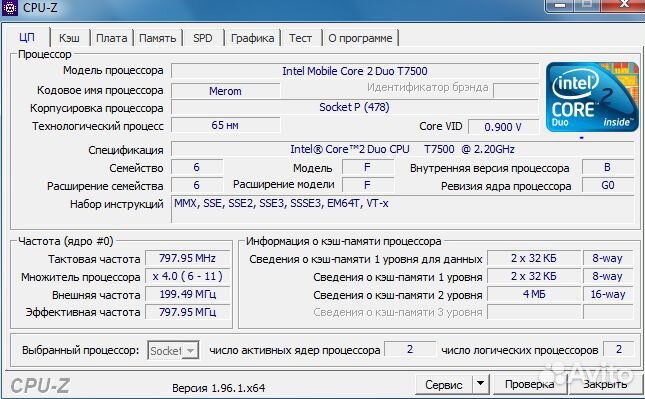Click the Проверка button
The image size is (645, 399).
pyautogui.click(x=529, y=384)
